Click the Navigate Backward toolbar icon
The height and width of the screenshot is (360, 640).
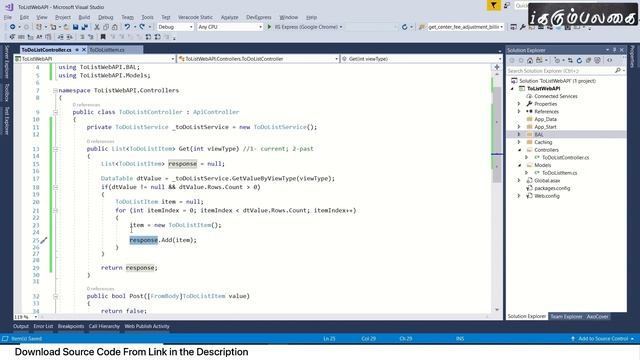tap(13, 27)
